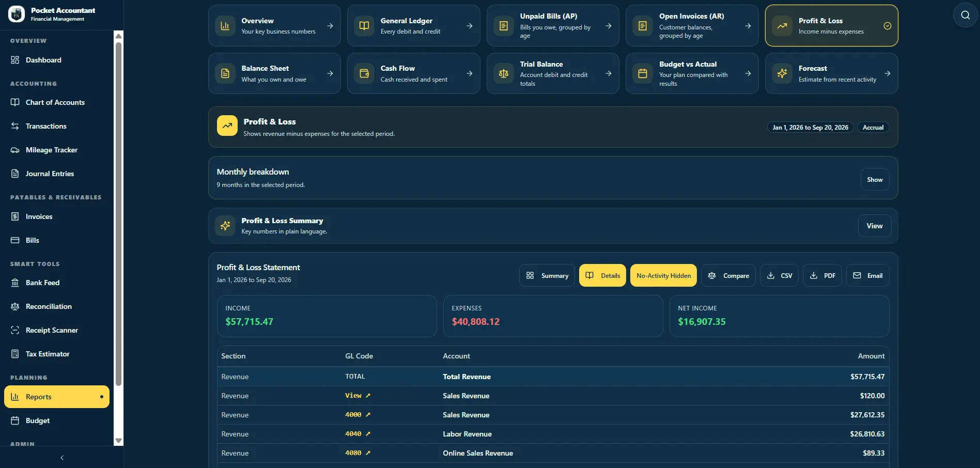Click the Budget vs Actual calendar icon
This screenshot has width=980, height=468.
[643, 73]
